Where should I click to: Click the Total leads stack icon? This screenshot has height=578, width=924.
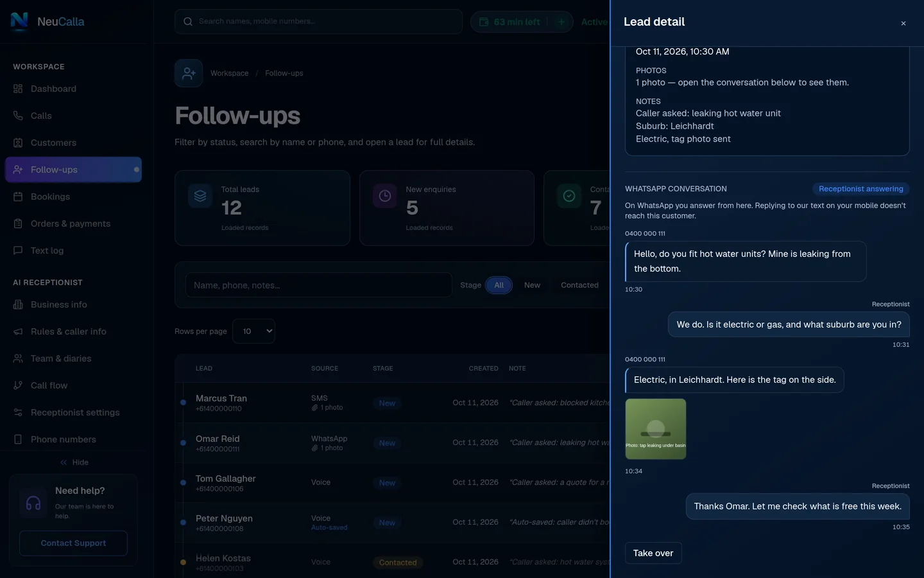(x=200, y=196)
